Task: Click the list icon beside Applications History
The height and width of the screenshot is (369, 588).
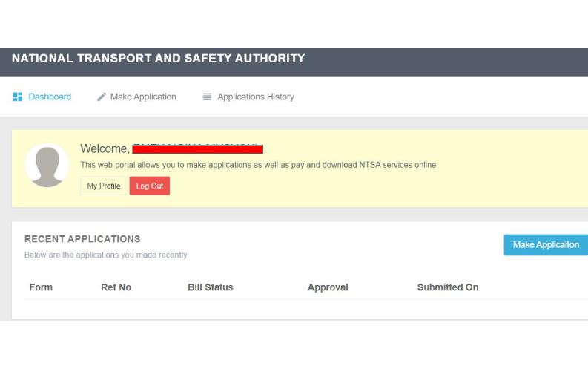Action: pyautogui.click(x=207, y=97)
